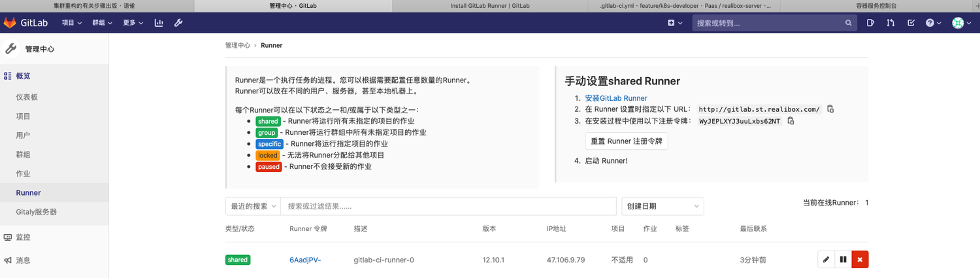Click the IP address 47.106.9.79
Screen dimensions: 980x278
(566, 260)
